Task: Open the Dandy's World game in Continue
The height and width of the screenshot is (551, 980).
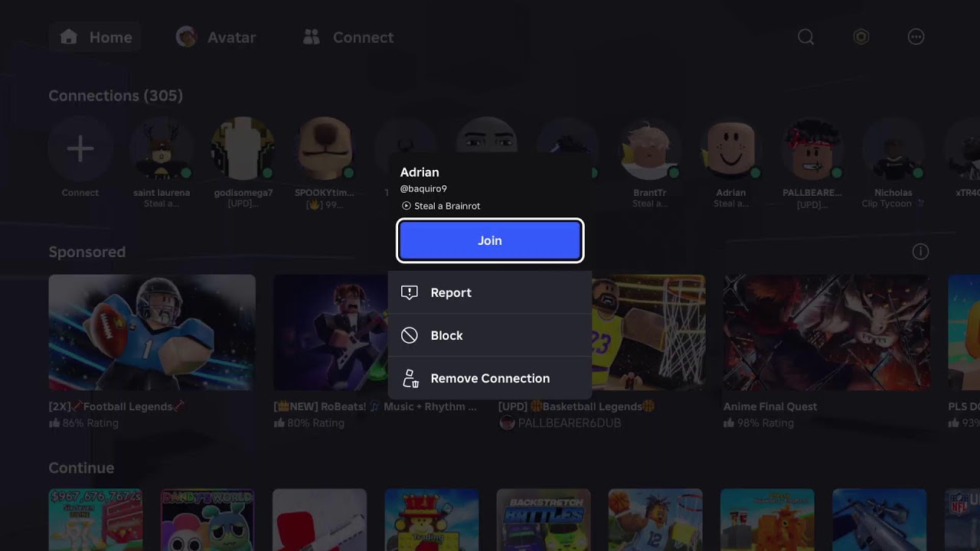Action: click(207, 520)
